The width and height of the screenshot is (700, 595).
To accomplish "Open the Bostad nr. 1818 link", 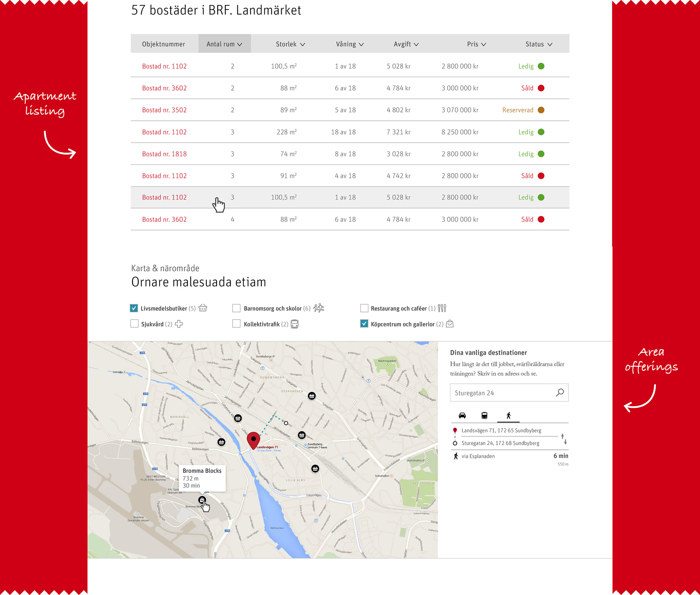I will pyautogui.click(x=164, y=154).
